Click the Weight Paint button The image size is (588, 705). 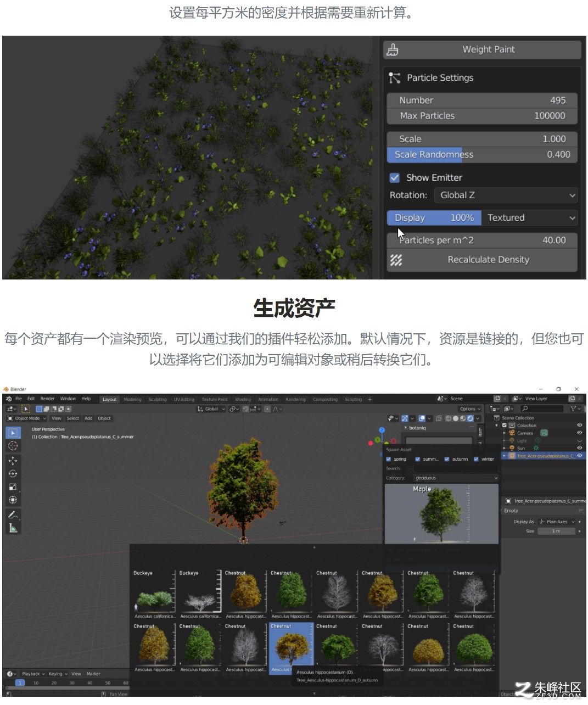tap(482, 49)
